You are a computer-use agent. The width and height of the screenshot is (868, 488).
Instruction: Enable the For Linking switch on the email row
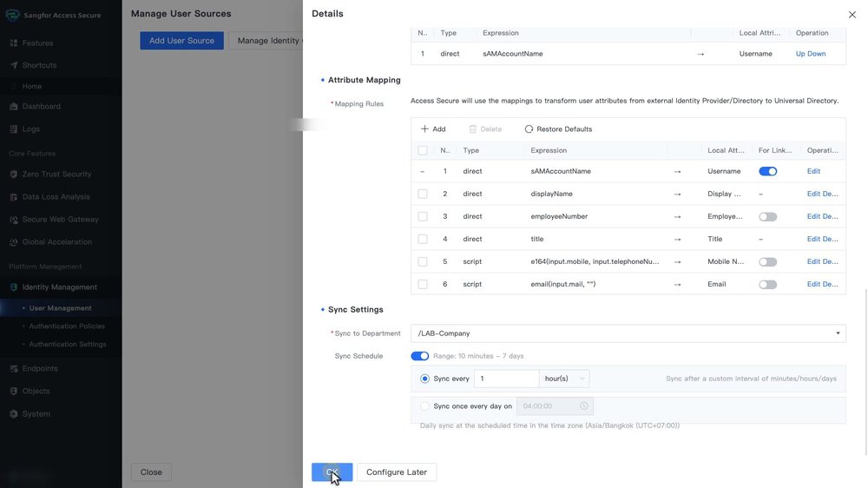tap(768, 284)
